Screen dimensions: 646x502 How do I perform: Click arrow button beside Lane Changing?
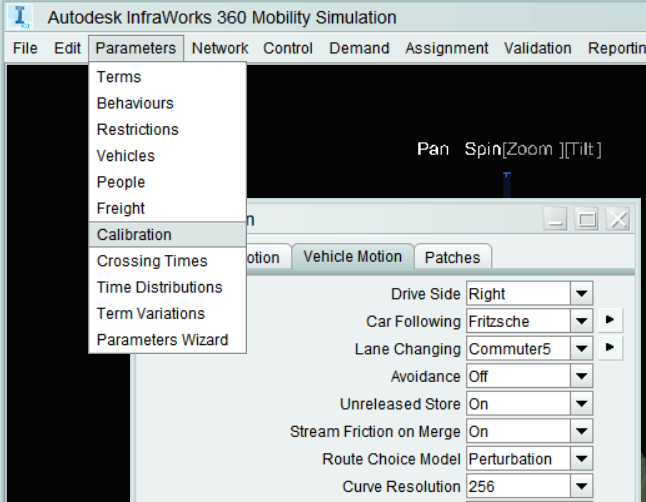tap(610, 347)
